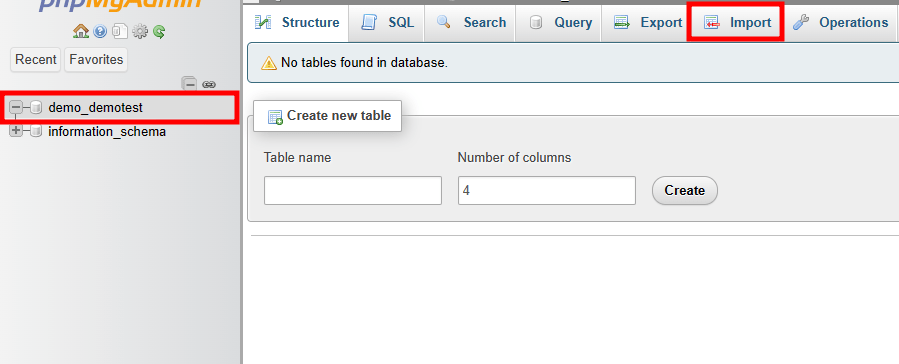The height and width of the screenshot is (364, 899).
Task: Go to phpMyAdmin home via house icon
Action: 81,31
